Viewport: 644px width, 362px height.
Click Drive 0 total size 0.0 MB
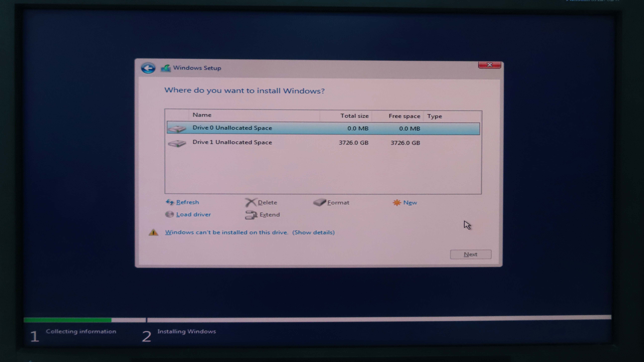point(358,128)
